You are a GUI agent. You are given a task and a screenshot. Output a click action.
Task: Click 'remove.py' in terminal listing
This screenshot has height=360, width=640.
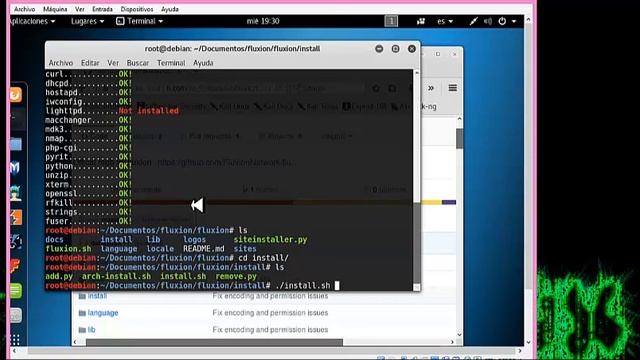pyautogui.click(x=236, y=276)
